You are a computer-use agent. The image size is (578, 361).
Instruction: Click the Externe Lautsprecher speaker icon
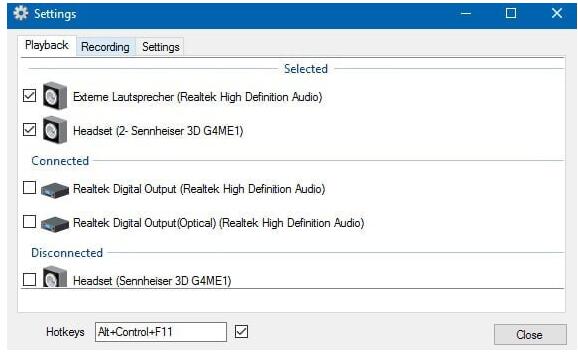click(55, 96)
